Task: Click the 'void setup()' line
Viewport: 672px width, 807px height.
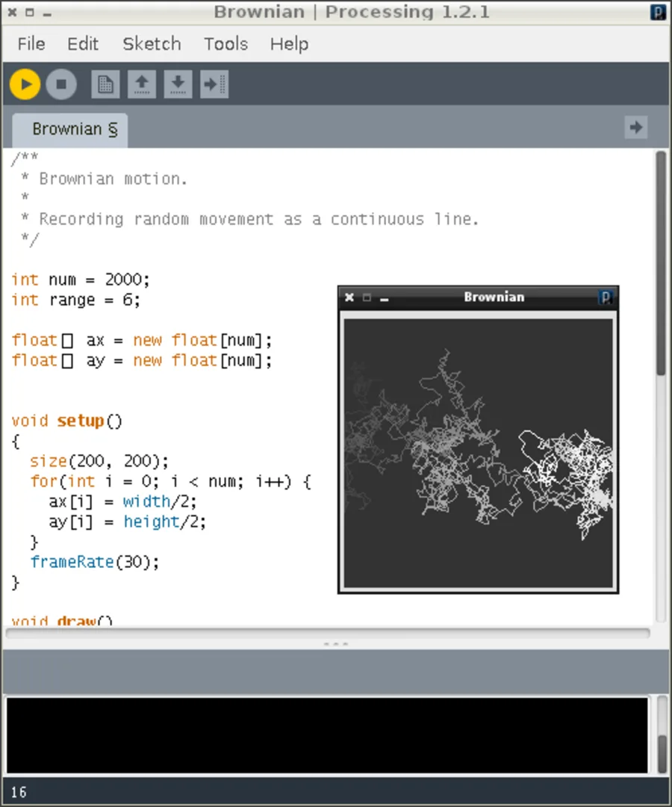Action: (67, 421)
